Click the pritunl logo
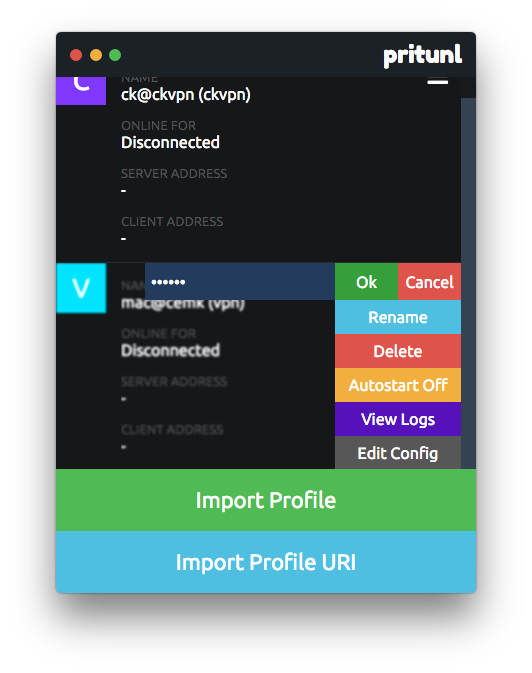Screen dimensions: 532x673 pyautogui.click(x=423, y=56)
